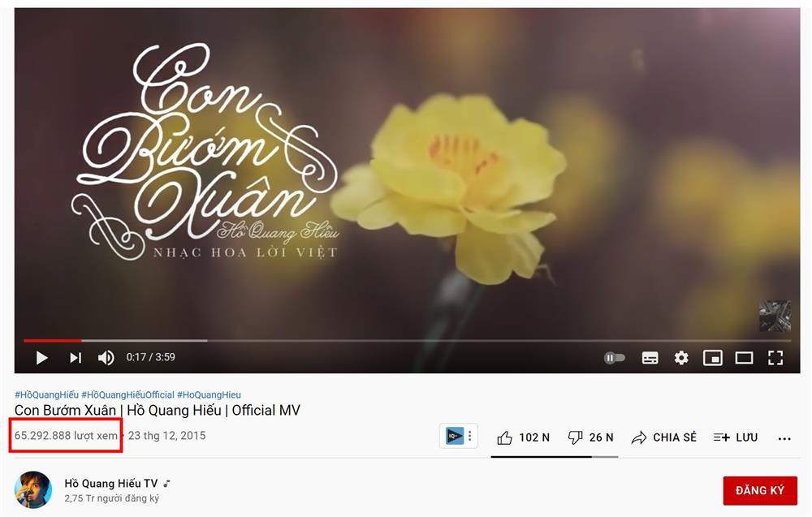Open the miniplayer mode
This screenshot has width=812, height=517.
(713, 358)
